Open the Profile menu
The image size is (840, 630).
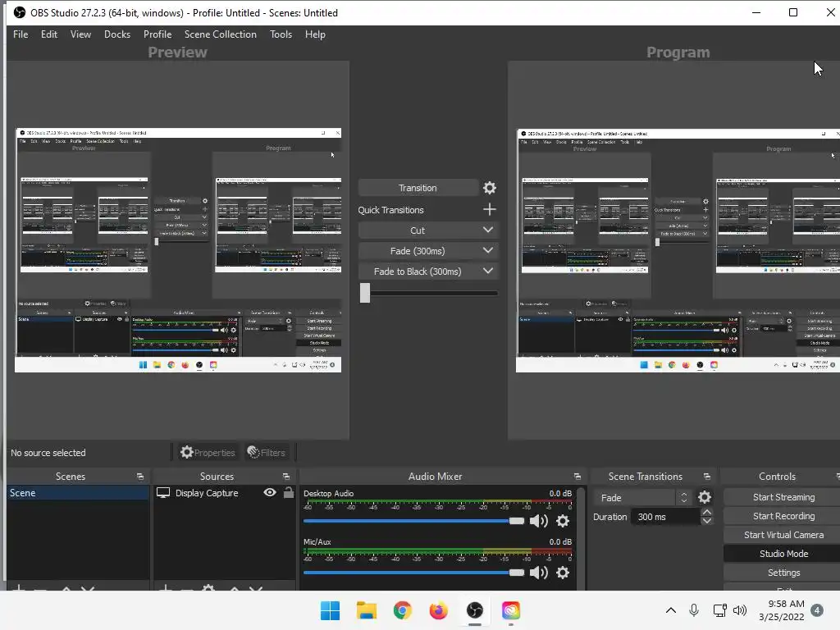pyautogui.click(x=157, y=34)
